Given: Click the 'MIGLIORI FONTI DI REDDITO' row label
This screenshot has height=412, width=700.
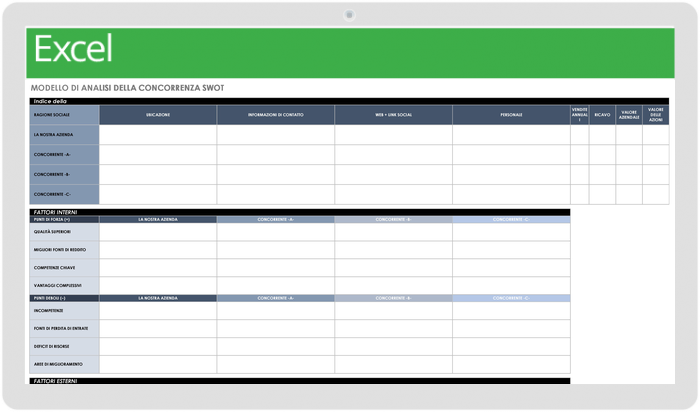Looking at the screenshot, I should [x=64, y=250].
